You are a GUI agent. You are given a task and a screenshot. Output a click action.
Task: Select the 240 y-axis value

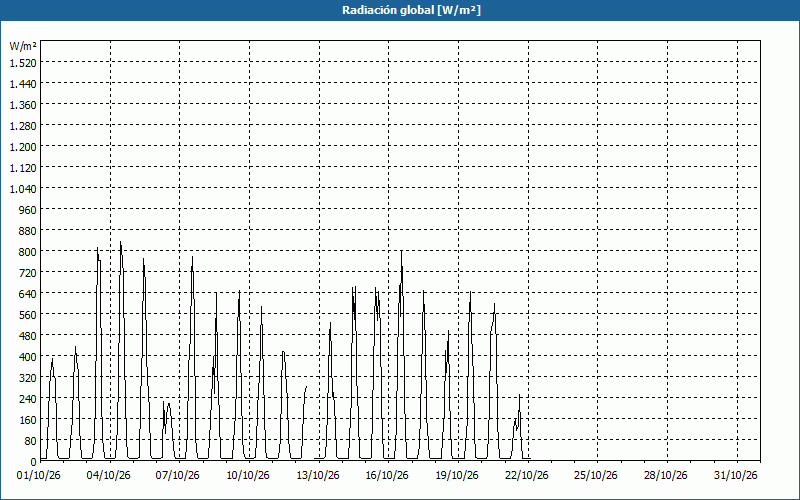(x=28, y=399)
